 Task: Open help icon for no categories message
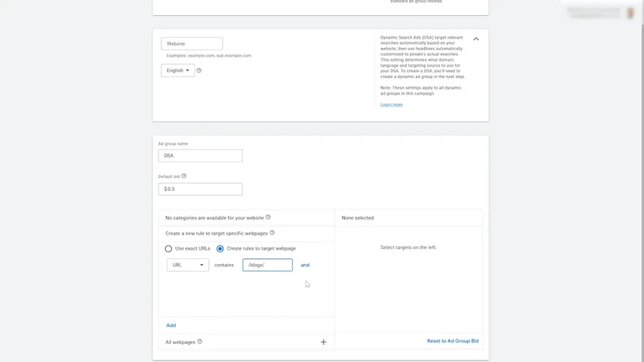point(268,217)
